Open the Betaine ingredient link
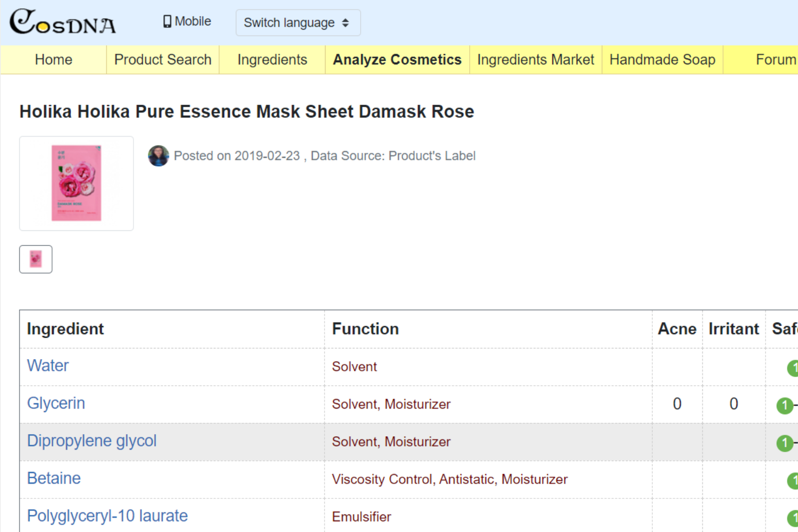The image size is (798, 532). (54, 478)
